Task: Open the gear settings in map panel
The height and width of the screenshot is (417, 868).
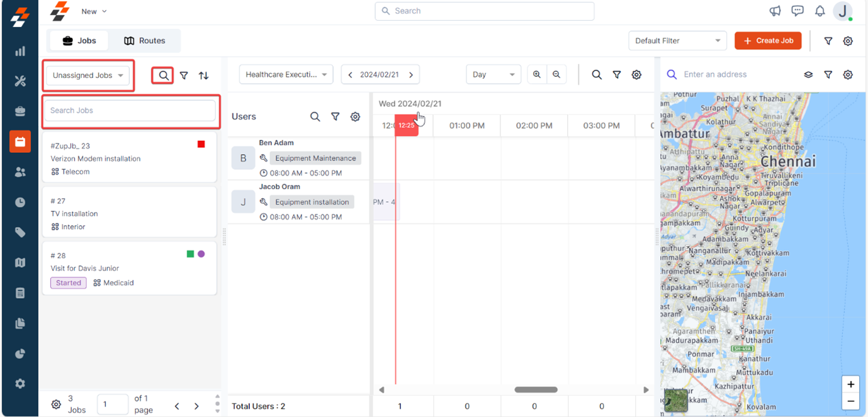Action: [848, 74]
